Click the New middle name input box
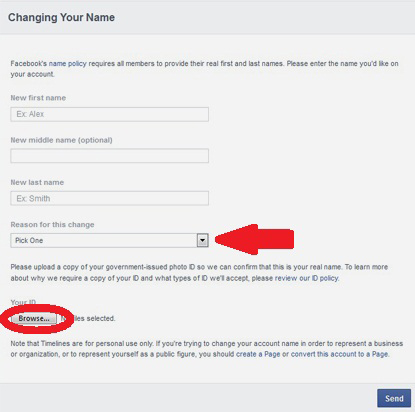Image resolution: width=415 pixels, height=412 pixels. [110, 156]
